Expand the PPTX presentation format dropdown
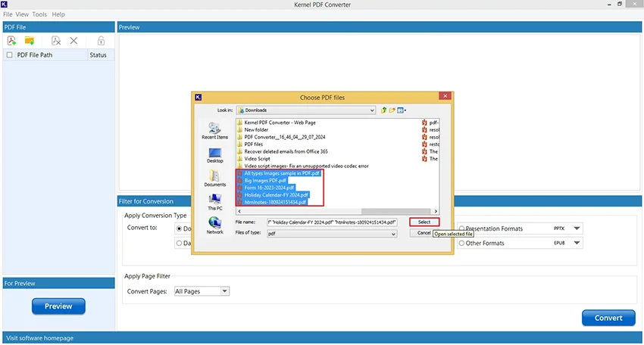This screenshot has width=644, height=345. coord(577,228)
